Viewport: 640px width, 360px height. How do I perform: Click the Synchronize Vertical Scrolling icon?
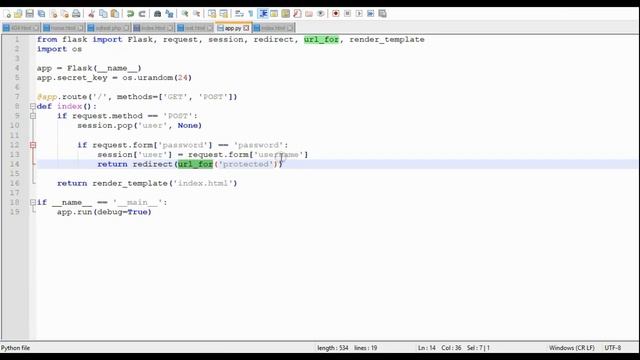212,14
